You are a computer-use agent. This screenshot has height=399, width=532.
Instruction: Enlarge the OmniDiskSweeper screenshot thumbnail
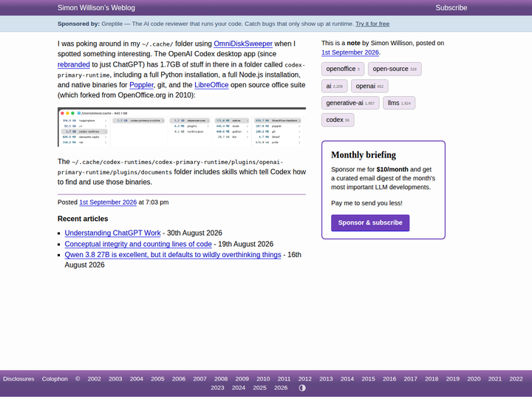coord(182,127)
